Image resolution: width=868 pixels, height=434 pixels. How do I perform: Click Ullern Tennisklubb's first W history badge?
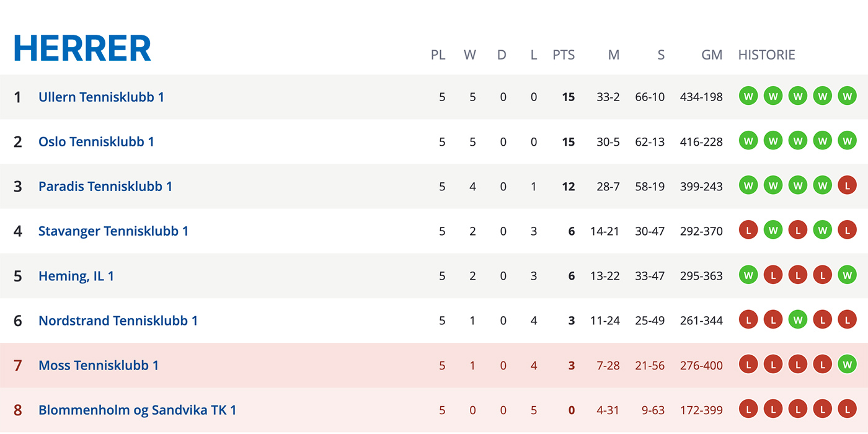pos(748,96)
